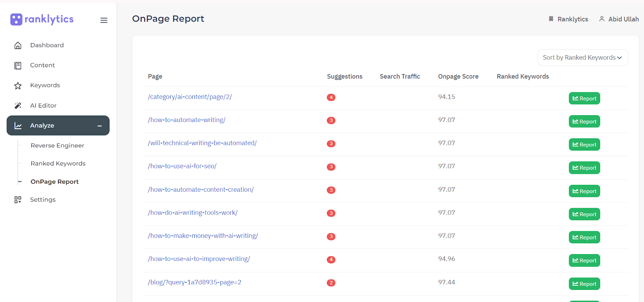Click suggestions badge 3 for /how-to-automate-content-creation/

331,190
